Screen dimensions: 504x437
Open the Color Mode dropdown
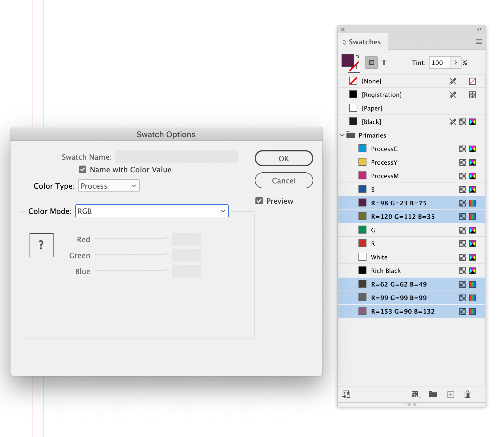[152, 211]
